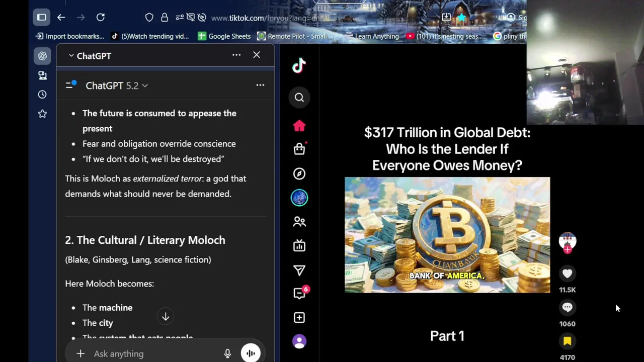This screenshot has height=362, width=644.
Task: Like the video with the heart icon
Action: [x=568, y=274]
